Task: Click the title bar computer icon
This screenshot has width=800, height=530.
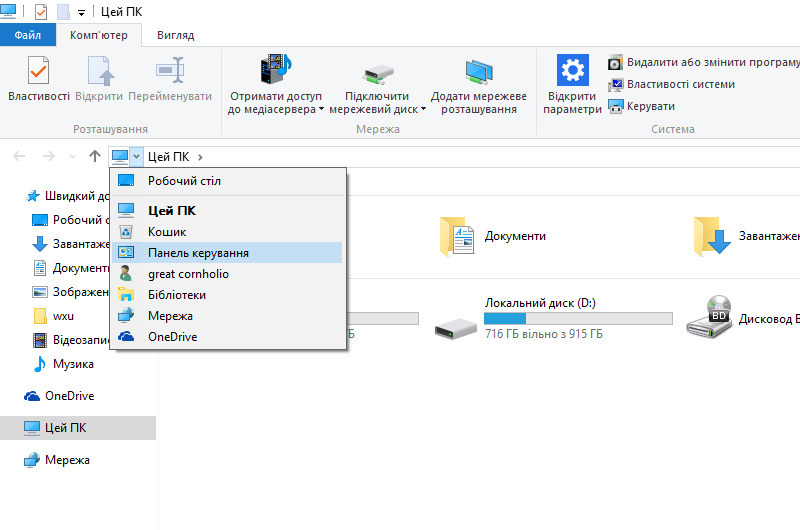Action: click(x=8, y=11)
